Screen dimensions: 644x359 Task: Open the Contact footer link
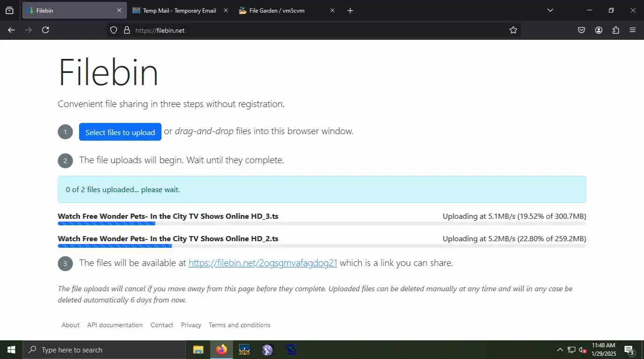pos(162,325)
